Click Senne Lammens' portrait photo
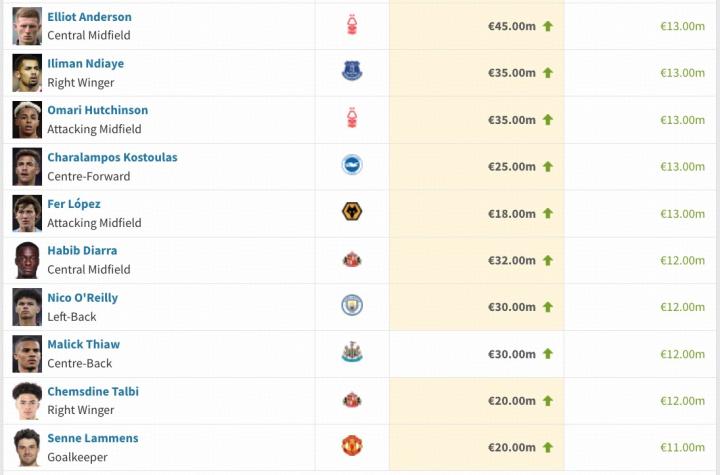This screenshot has width=720, height=475. 27,447
